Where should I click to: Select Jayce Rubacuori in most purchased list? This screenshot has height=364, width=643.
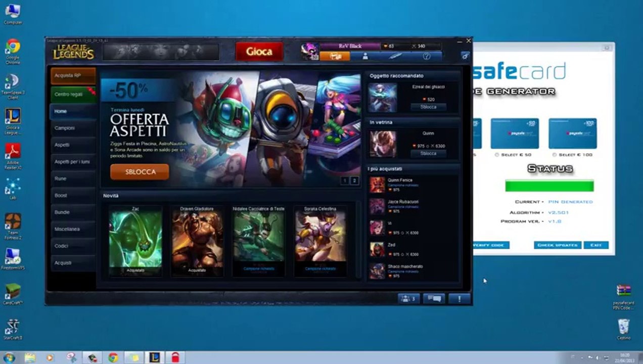click(413, 206)
